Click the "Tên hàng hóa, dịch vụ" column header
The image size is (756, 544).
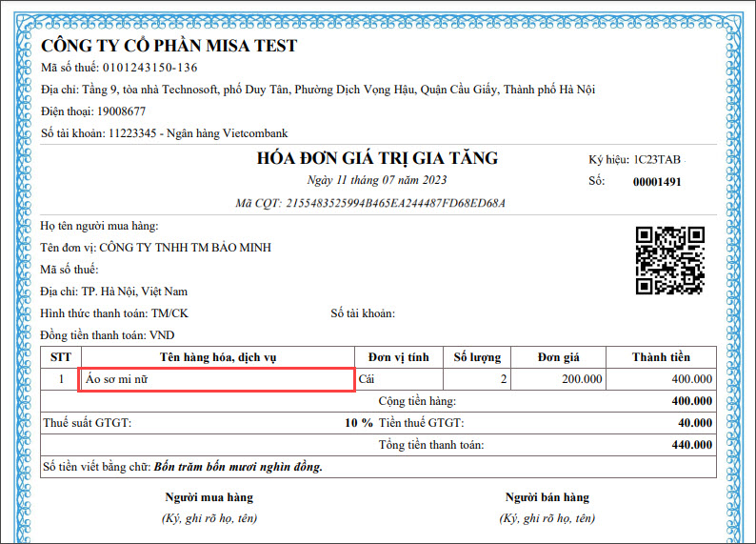218,357
